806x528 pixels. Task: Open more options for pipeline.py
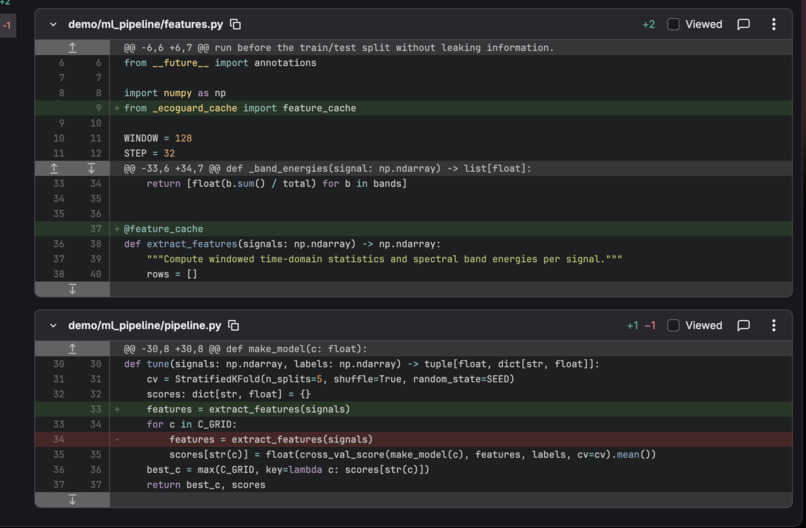(774, 325)
